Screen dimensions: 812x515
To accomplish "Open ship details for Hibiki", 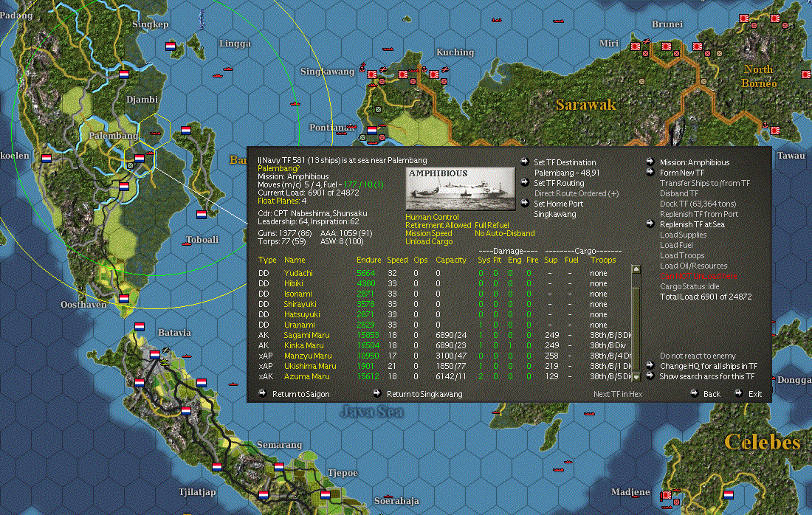I will [294, 283].
